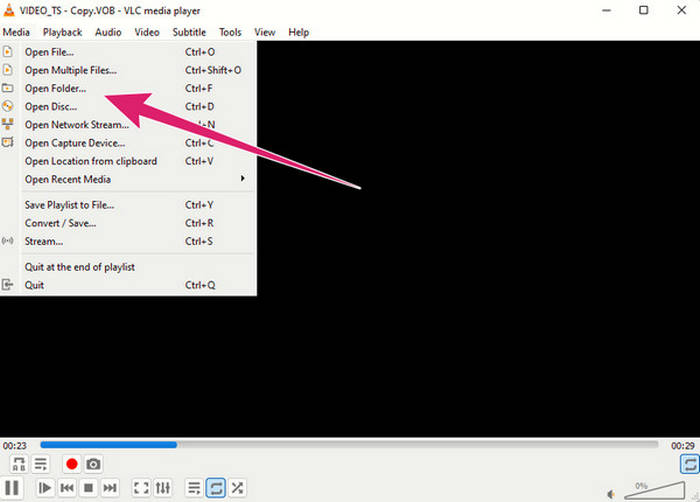Show extended settings equalizer sliders
This screenshot has height=502, width=700.
click(163, 488)
